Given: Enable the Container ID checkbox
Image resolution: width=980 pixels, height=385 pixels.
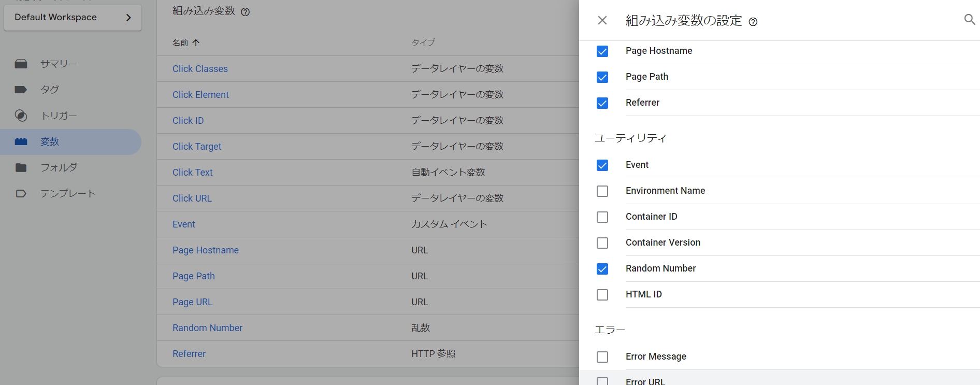Looking at the screenshot, I should [602, 217].
